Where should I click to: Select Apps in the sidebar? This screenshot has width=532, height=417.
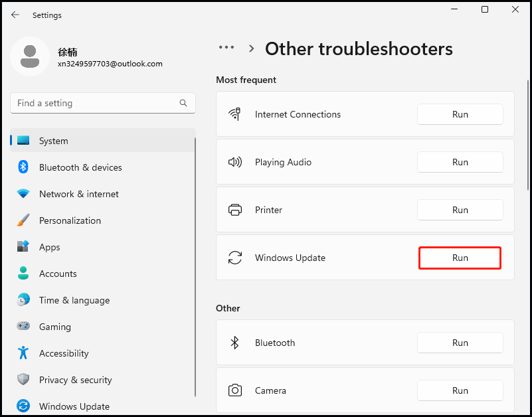click(103, 246)
